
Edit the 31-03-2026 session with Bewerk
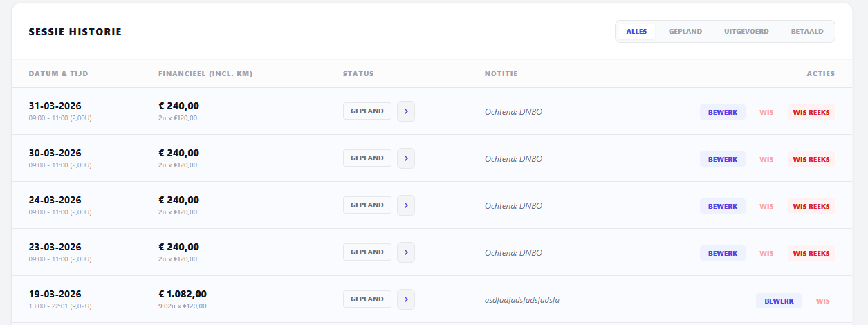point(723,112)
